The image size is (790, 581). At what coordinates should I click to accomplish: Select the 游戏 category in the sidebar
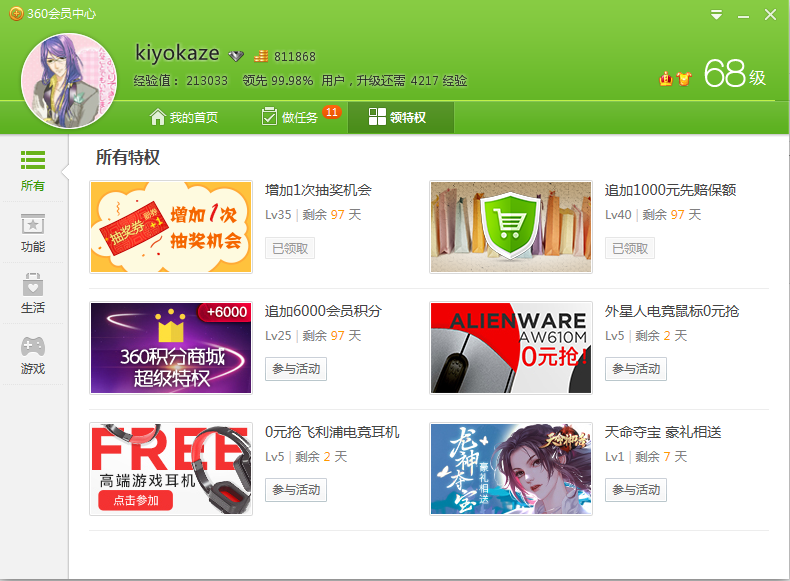(x=33, y=355)
